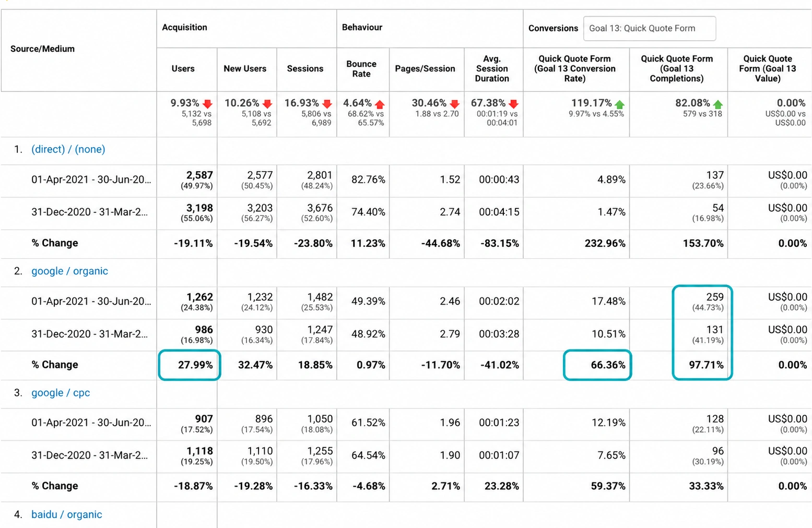Open the google / cpc source link
The image size is (812, 528).
coord(61,392)
